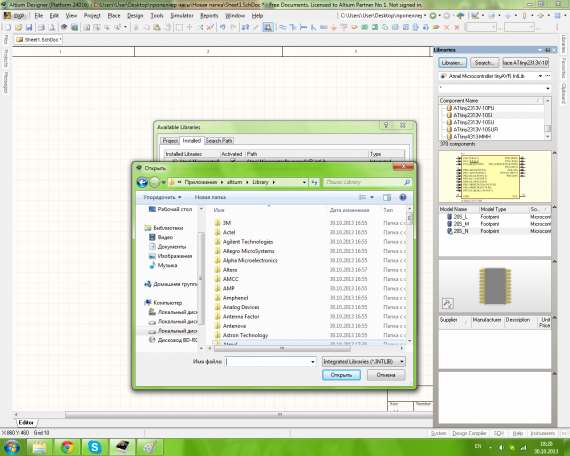Open Skype from the taskbar

point(95,447)
